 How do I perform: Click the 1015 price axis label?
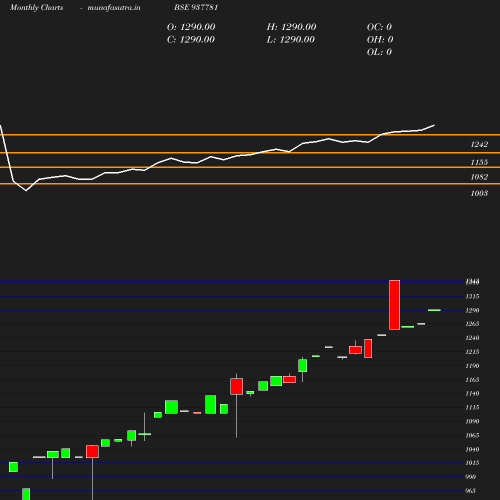[x=472, y=463]
